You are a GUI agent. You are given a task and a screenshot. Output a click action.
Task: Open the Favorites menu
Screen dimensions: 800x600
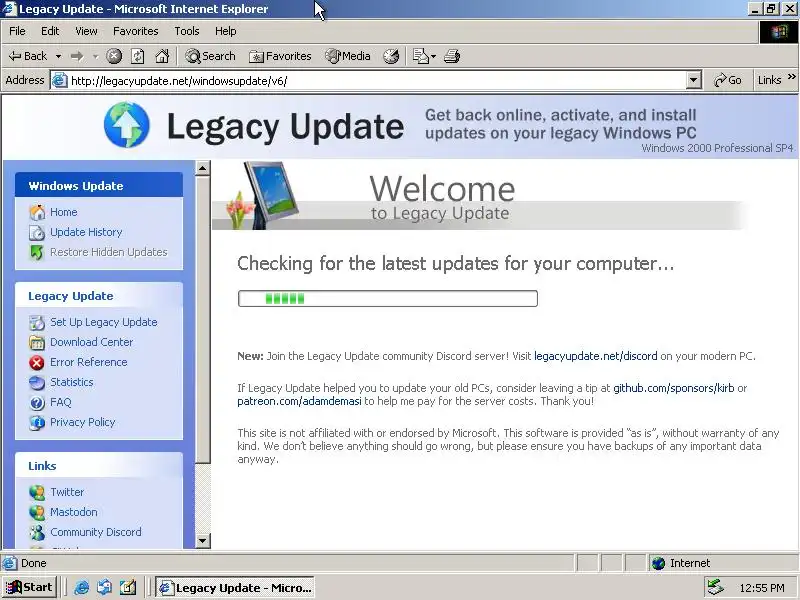(x=136, y=31)
